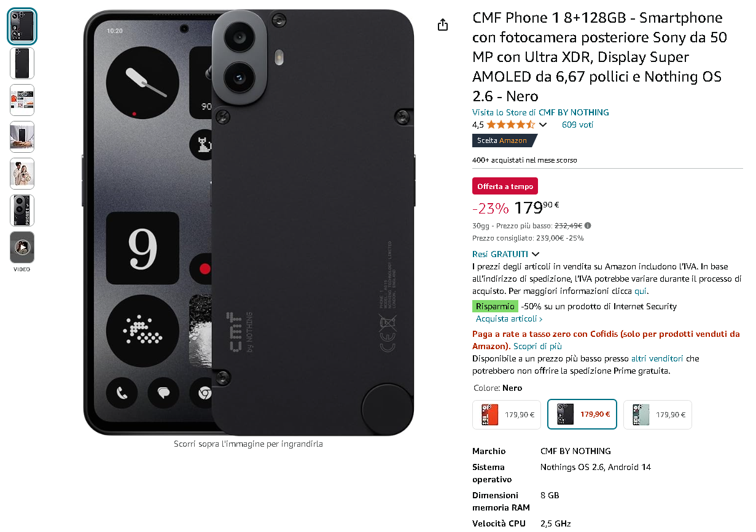Screen dimensions: 756x532
Task: Select the second thumbnail showing phone back
Action: [22, 63]
